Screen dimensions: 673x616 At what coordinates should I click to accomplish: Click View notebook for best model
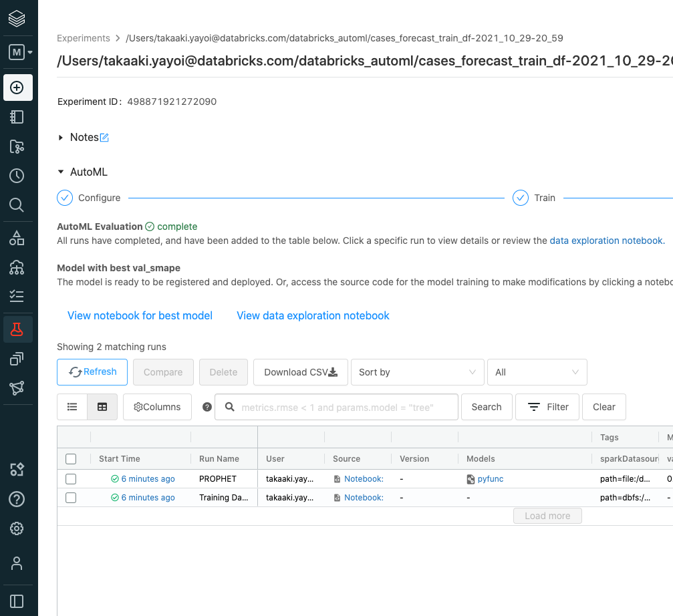point(140,316)
